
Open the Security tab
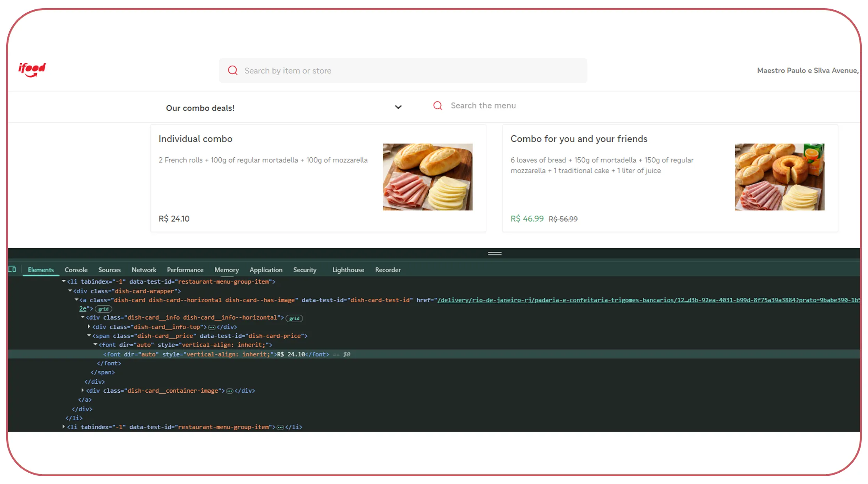tap(305, 270)
